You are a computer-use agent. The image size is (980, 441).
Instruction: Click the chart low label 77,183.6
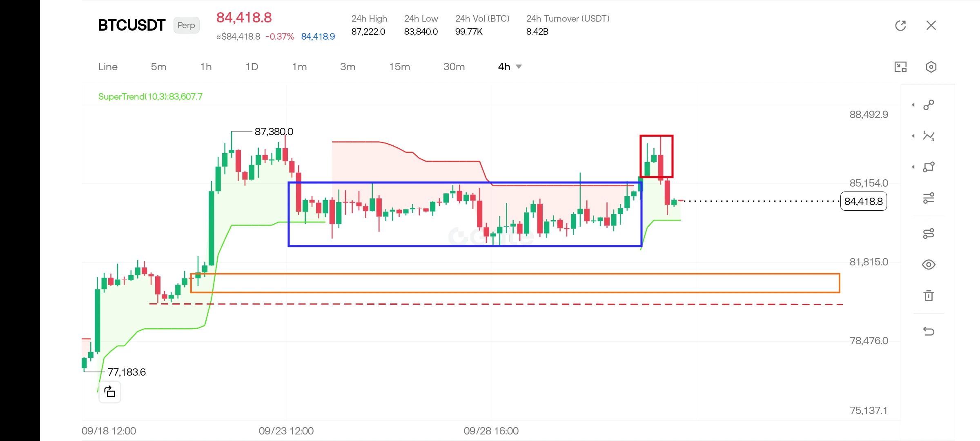coord(127,372)
